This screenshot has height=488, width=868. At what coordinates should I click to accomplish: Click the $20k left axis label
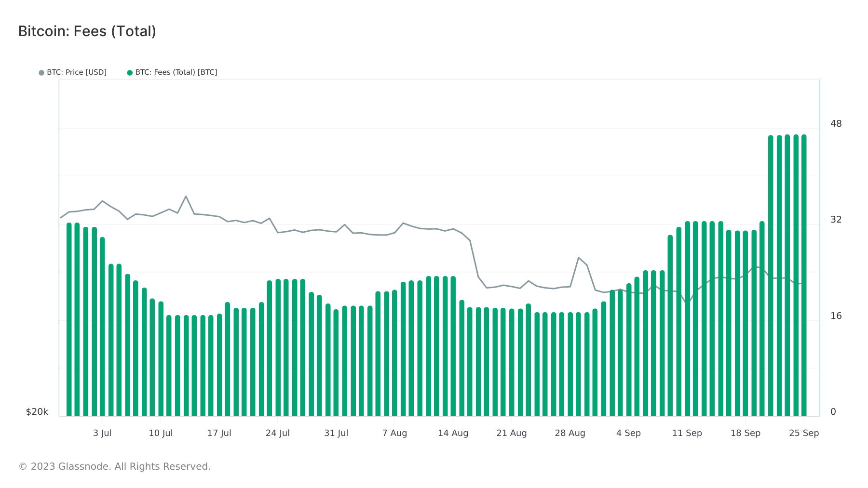tap(37, 412)
